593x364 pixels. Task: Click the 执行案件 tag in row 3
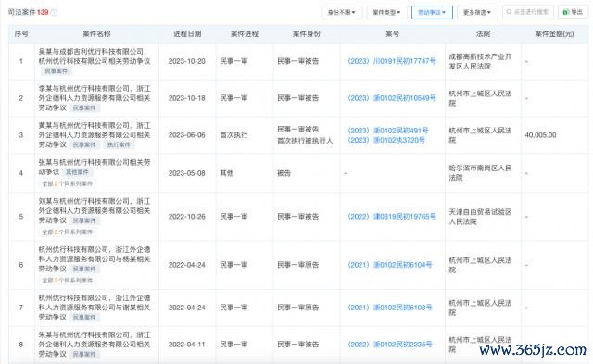tap(119, 144)
